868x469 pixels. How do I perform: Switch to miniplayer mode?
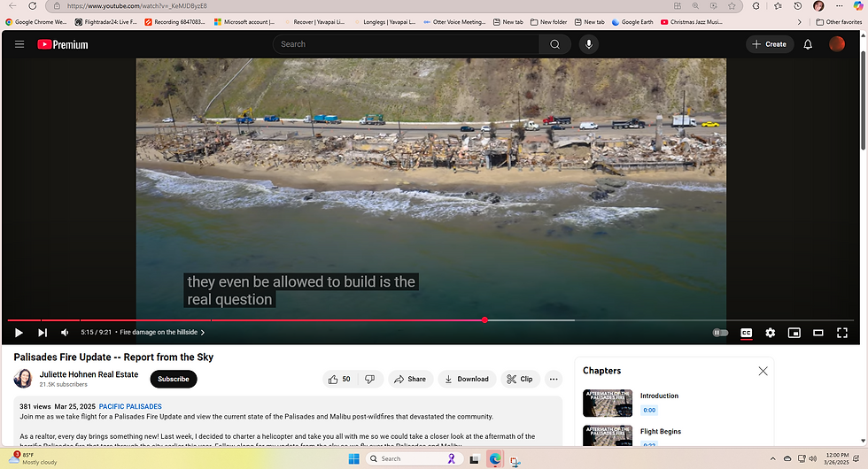tap(794, 333)
